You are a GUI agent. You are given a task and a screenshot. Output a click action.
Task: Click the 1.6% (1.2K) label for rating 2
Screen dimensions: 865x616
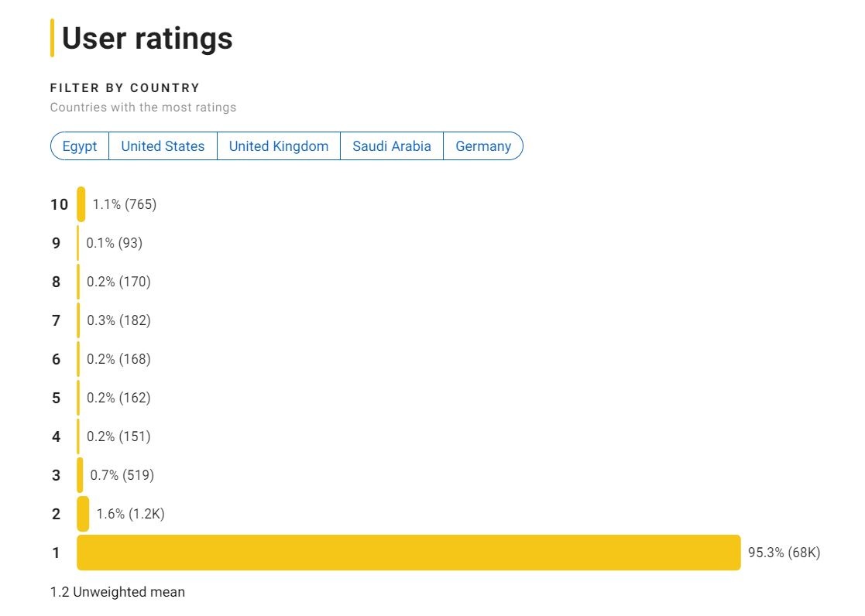coord(131,514)
